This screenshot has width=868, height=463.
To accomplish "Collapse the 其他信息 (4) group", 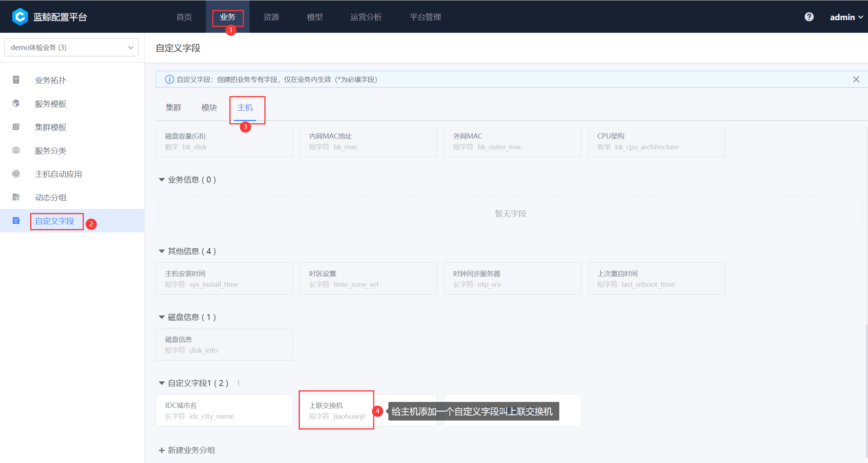I will click(x=162, y=251).
